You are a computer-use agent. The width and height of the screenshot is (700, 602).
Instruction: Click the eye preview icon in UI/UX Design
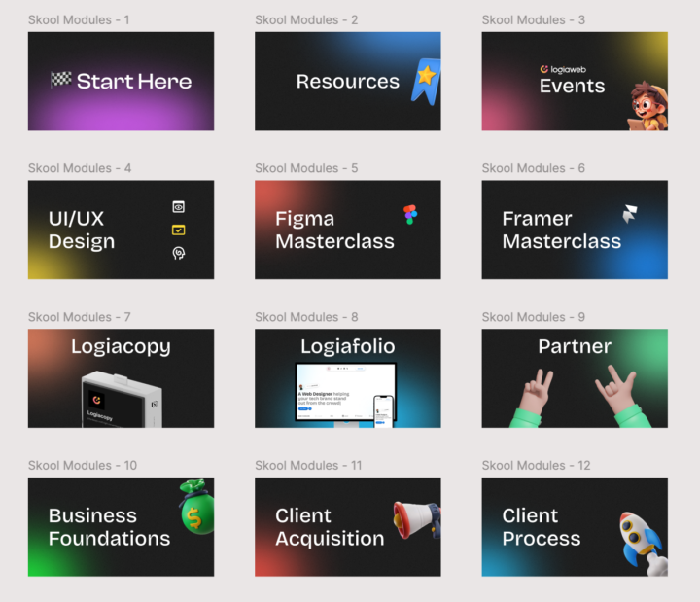(x=179, y=207)
